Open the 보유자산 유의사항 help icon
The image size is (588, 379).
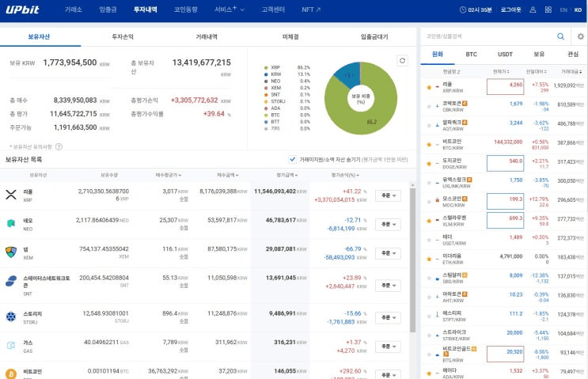click(59, 146)
